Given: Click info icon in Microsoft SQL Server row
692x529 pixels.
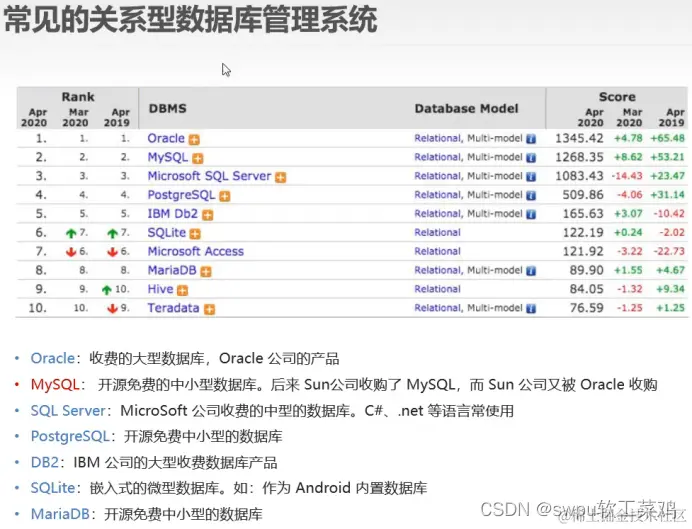Looking at the screenshot, I should (x=531, y=177).
